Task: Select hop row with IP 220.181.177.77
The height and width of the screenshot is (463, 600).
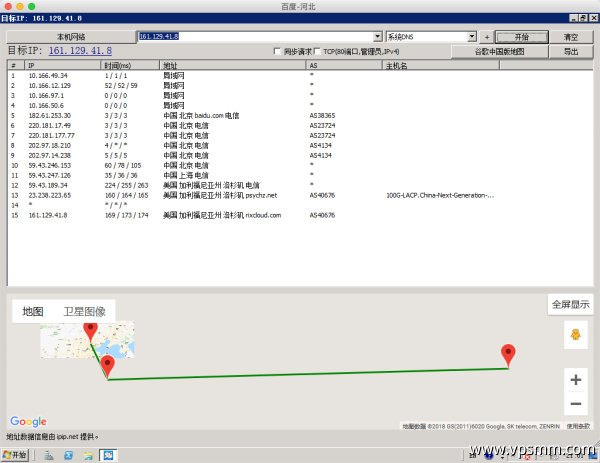Action: 300,135
